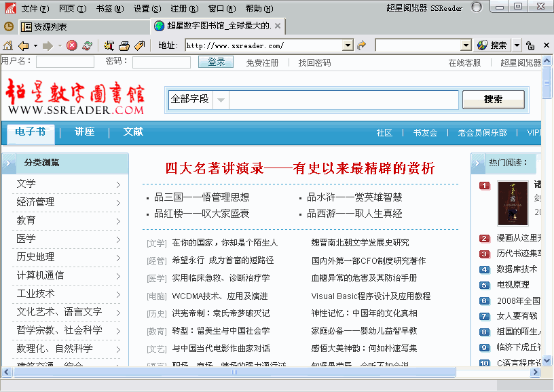This screenshot has width=554, height=392.
Task: Click the 登录 button
Action: pos(216,62)
